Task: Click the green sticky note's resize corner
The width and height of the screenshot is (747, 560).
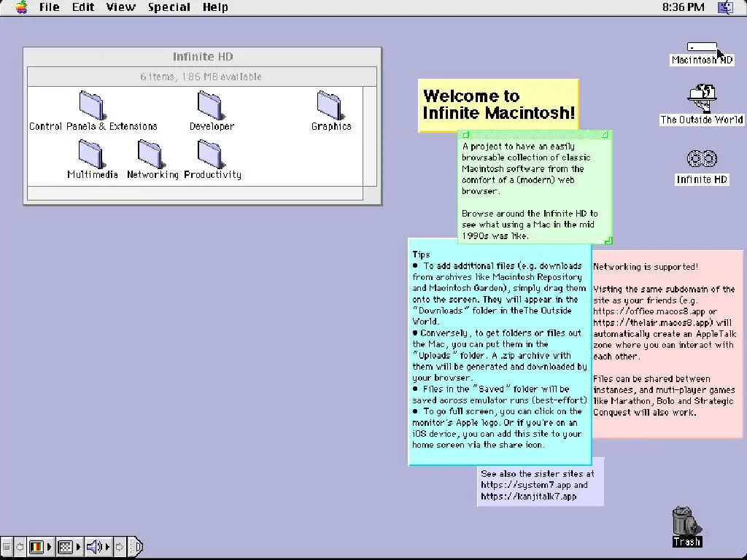Action: [x=608, y=241]
